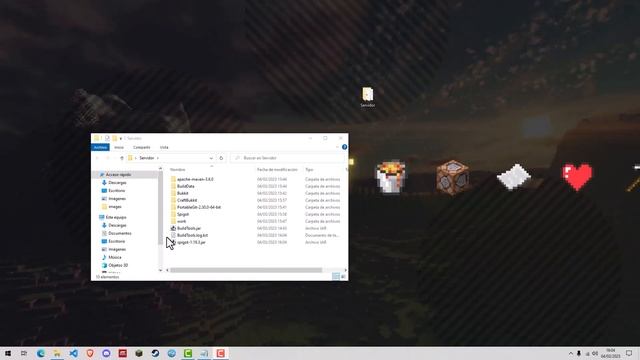Image resolution: width=640 pixels, height=360 pixels.
Task: Show hidden system tray icons
Action: (571, 353)
